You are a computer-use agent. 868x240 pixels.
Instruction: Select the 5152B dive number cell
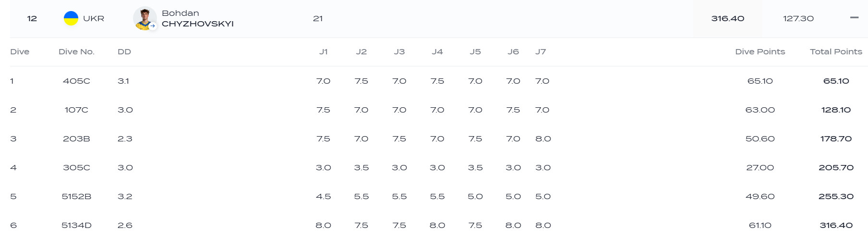(x=76, y=196)
